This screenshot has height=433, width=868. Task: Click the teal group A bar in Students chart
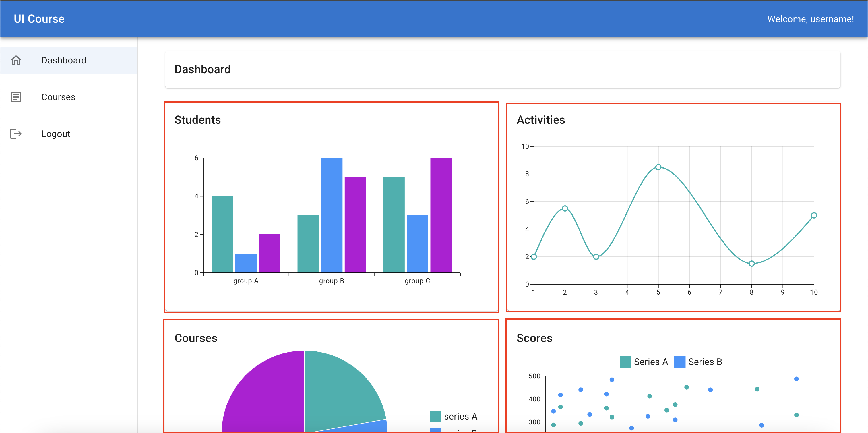point(222,234)
